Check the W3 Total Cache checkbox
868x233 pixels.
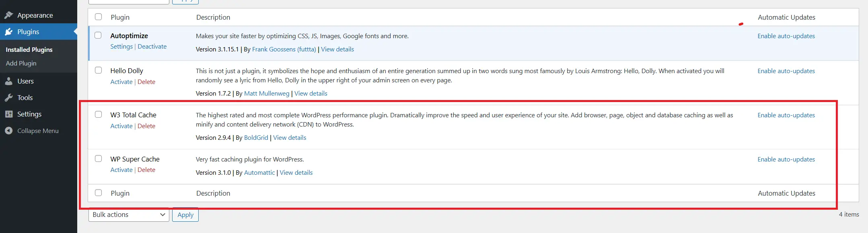pyautogui.click(x=98, y=114)
